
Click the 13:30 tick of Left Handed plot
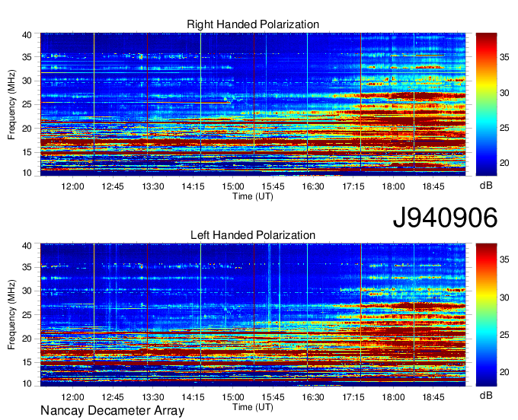153,397
